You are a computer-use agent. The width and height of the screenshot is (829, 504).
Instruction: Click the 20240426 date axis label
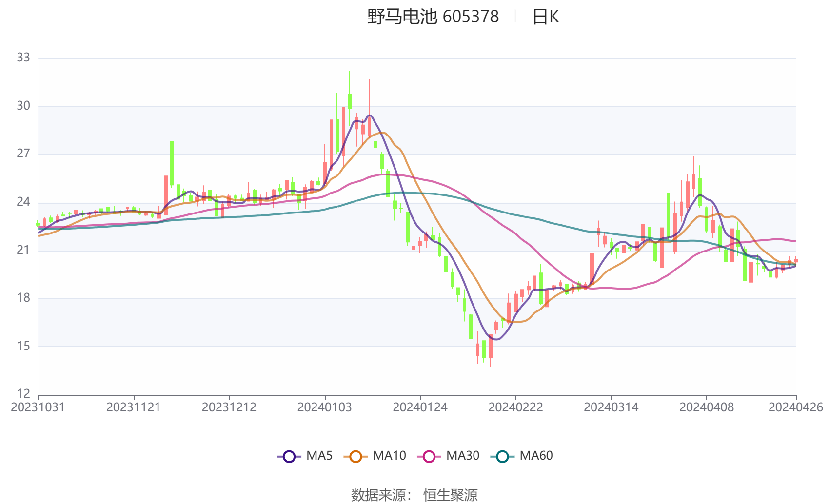click(796, 407)
